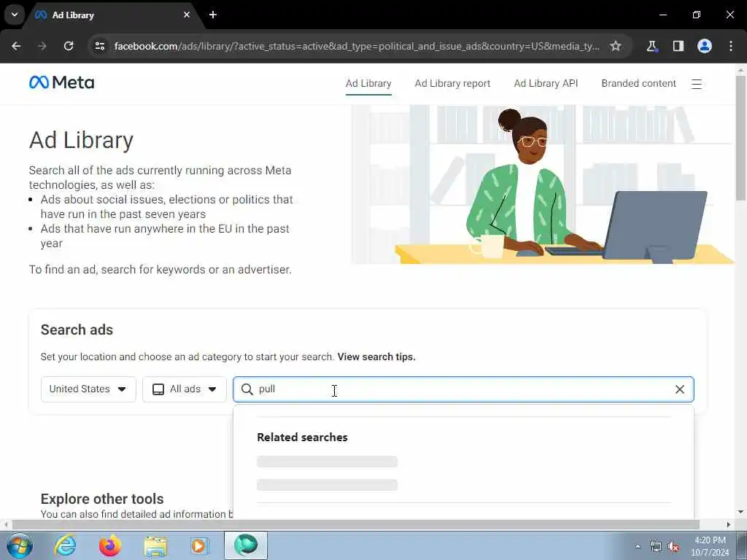Click the horizontal scrollbar thumb
The height and width of the screenshot is (560, 747).
pyautogui.click(x=356, y=524)
